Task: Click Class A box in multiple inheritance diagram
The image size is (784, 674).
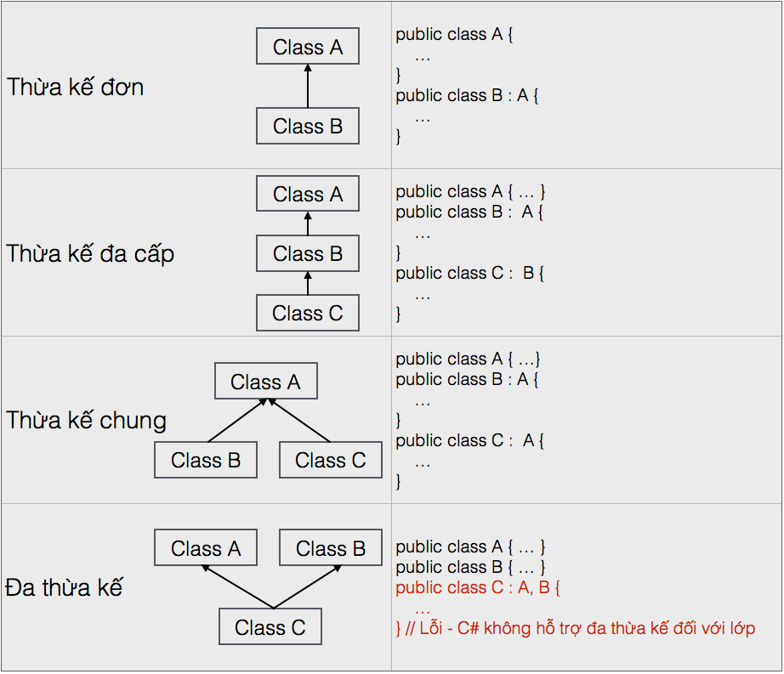Action: pos(206,547)
